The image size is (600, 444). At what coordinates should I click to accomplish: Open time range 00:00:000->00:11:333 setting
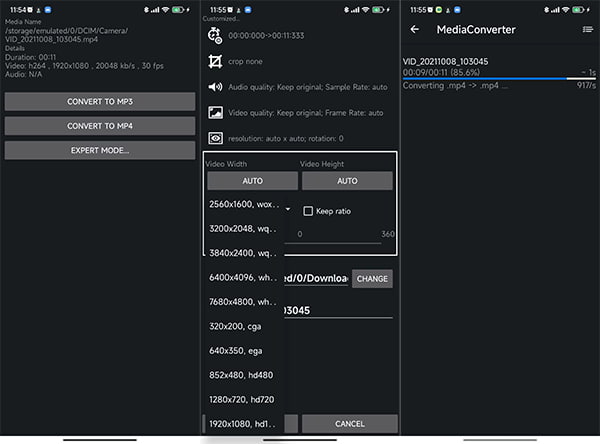coord(266,36)
